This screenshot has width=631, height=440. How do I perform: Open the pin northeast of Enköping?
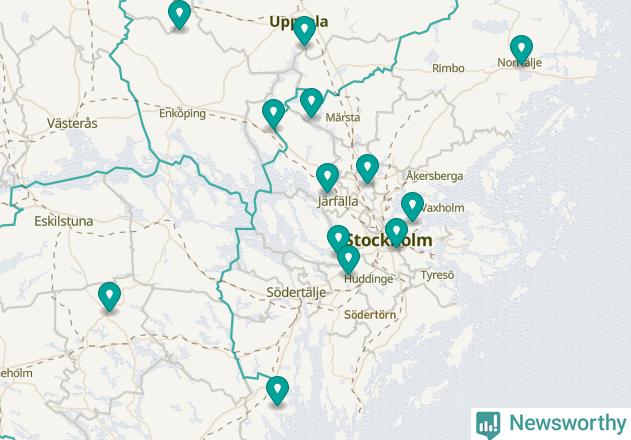pyautogui.click(x=274, y=114)
